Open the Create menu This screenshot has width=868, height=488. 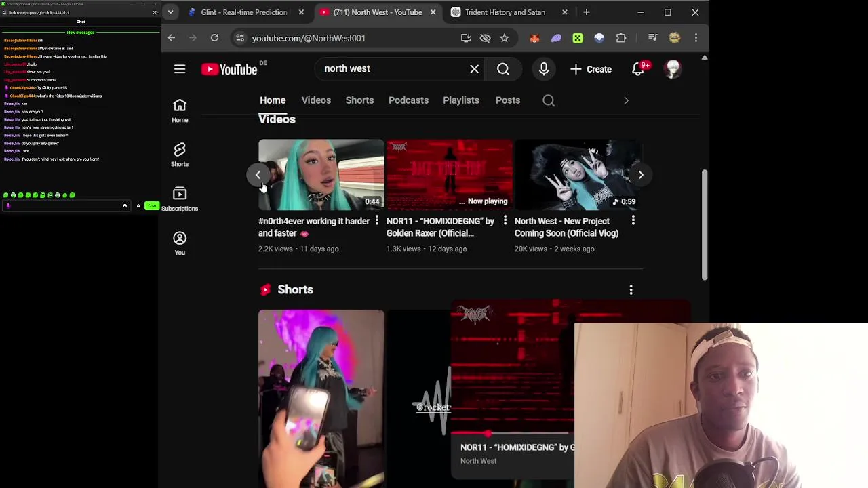pos(591,69)
